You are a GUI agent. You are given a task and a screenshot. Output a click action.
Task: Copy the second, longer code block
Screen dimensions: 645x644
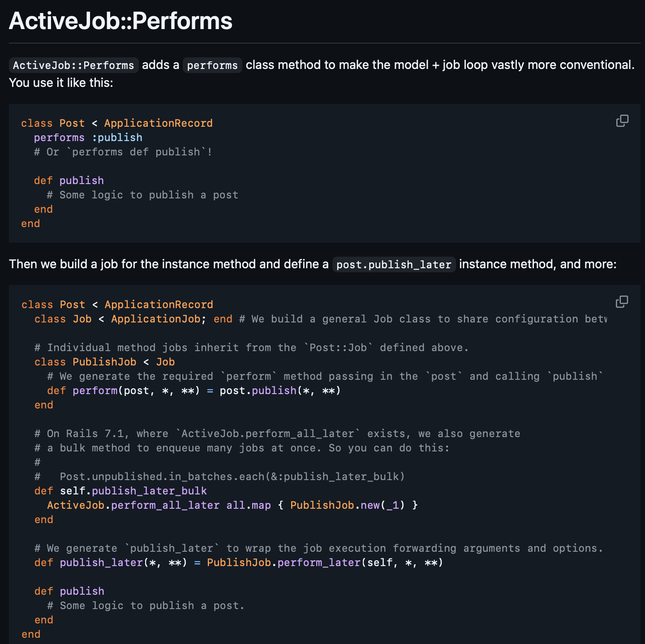click(x=622, y=302)
